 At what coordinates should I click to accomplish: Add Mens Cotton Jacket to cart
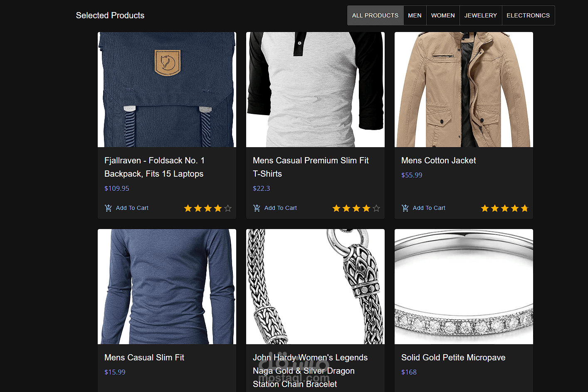click(429, 208)
